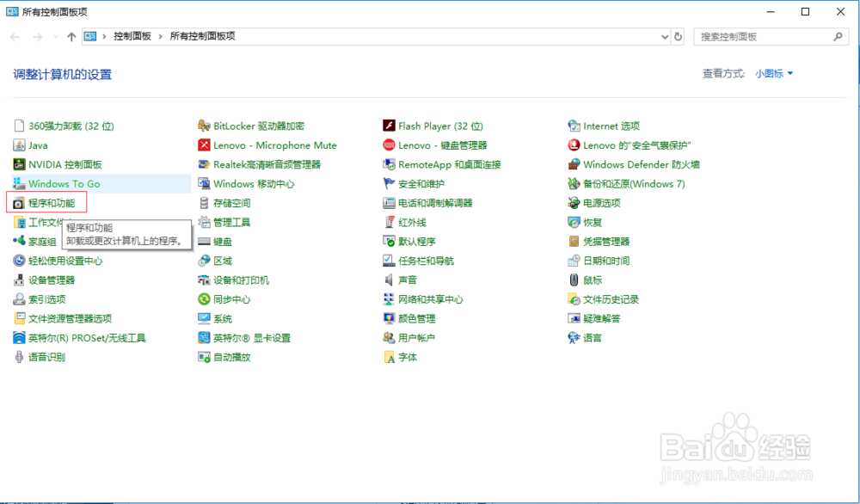The image size is (860, 504).
Task: Open 区域 globe icon
Action: (204, 261)
